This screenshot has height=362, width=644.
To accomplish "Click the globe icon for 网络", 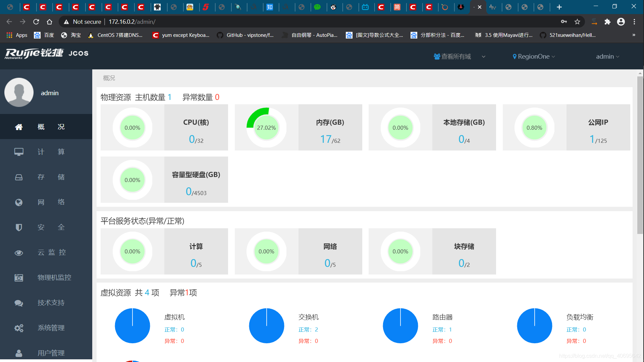I will click(19, 202).
